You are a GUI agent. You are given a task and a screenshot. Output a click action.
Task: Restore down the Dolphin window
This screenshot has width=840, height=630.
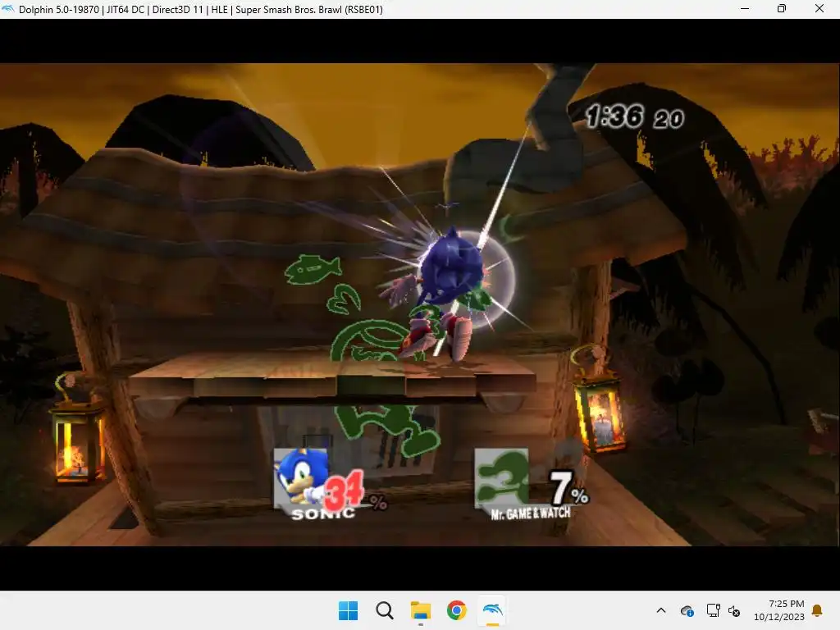(x=782, y=8)
